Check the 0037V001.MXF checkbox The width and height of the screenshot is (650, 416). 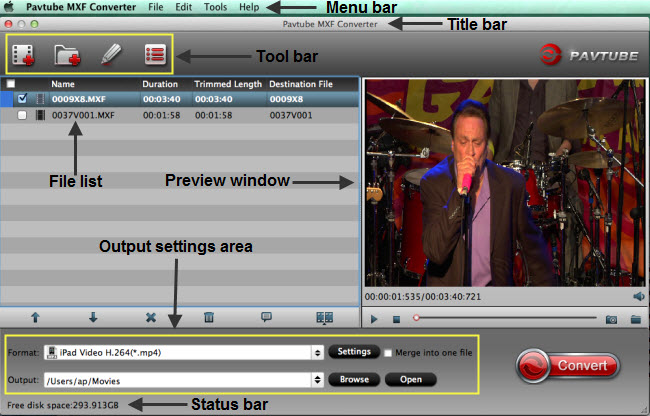[22, 115]
